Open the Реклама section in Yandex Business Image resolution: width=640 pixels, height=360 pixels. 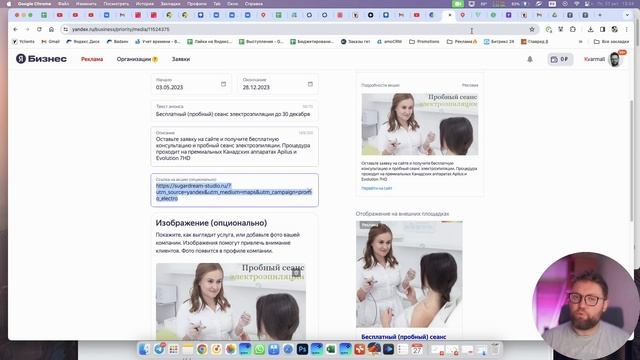coord(92,59)
